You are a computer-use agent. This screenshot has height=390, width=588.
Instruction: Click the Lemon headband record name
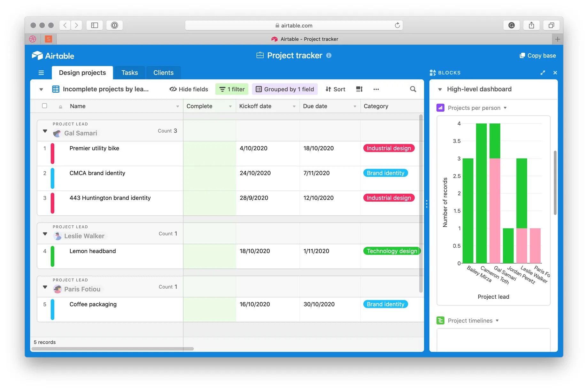(x=93, y=251)
